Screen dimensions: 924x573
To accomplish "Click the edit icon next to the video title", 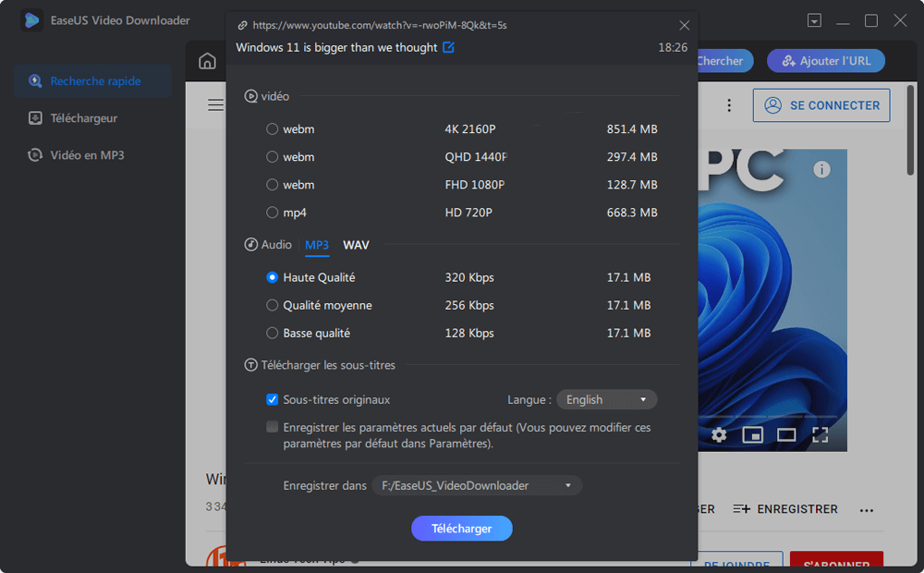I will coord(447,47).
